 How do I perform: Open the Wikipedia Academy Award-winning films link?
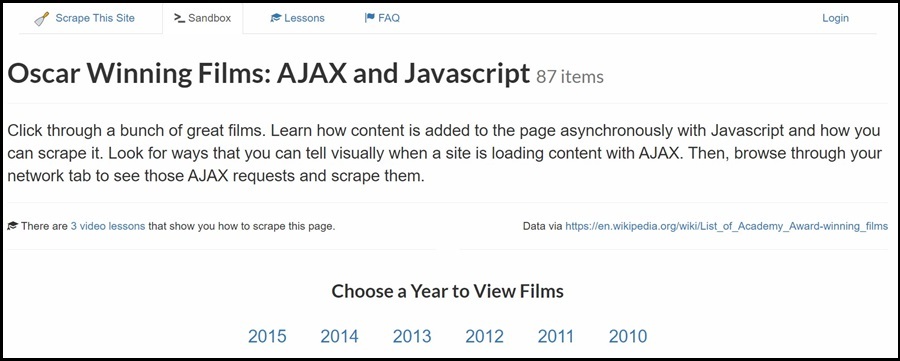point(727,226)
